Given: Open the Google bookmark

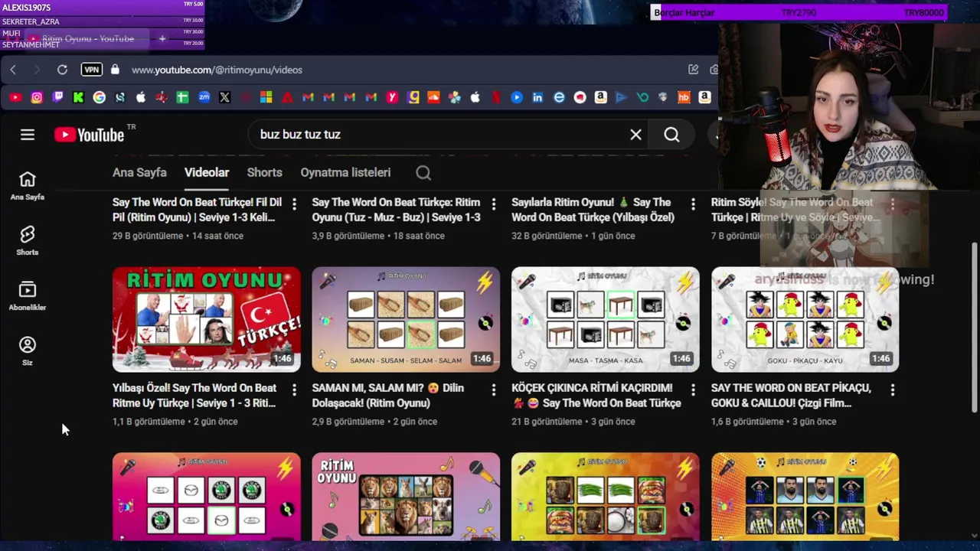Looking at the screenshot, I should 100,97.
